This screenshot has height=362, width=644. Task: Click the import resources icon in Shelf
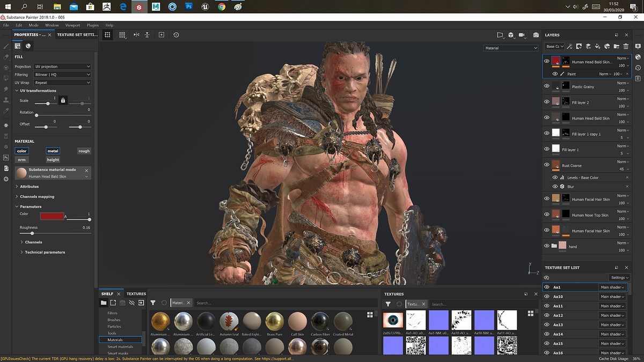click(x=141, y=303)
